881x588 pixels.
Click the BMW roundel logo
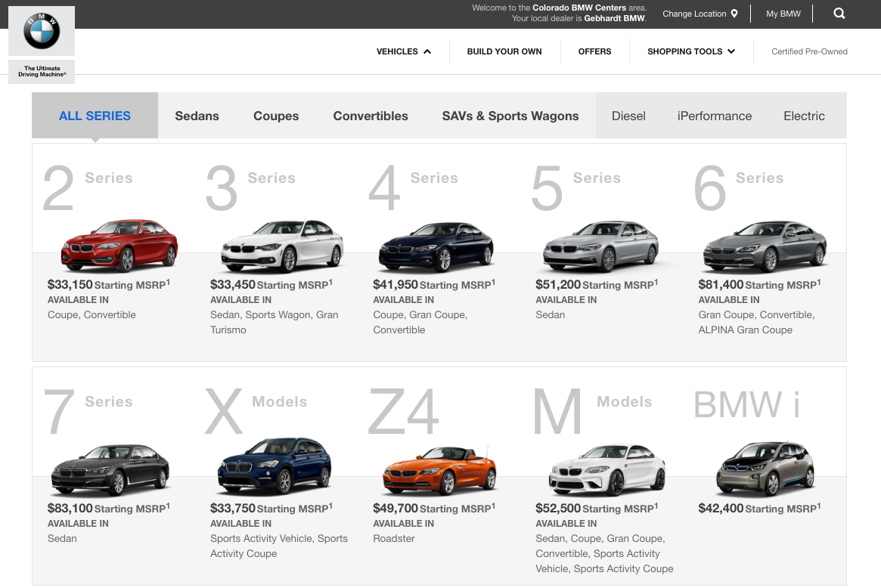click(x=42, y=31)
